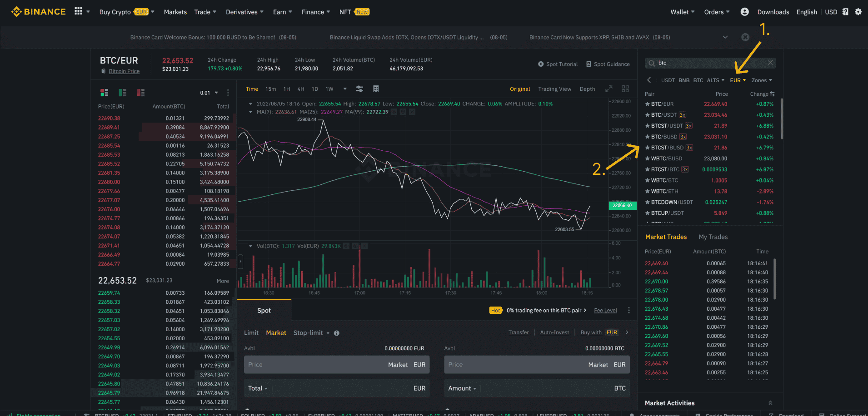
Task: Open the settings gear in top bar
Action: pyautogui.click(x=858, y=12)
